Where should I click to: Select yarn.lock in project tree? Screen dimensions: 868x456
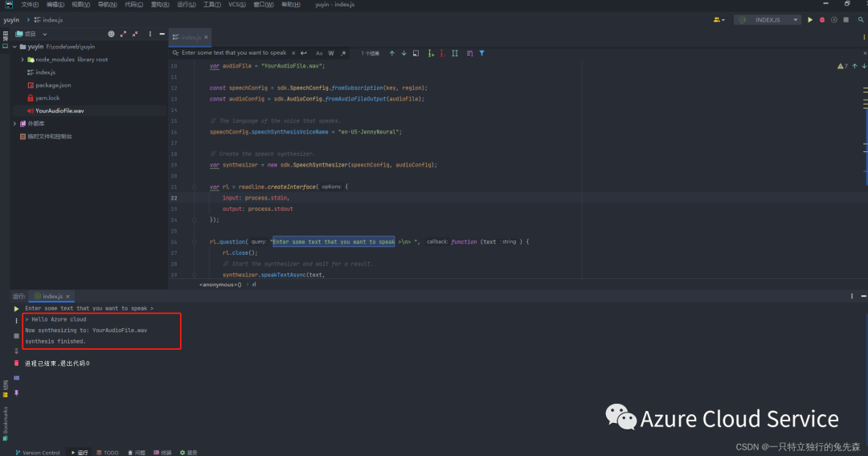[47, 98]
